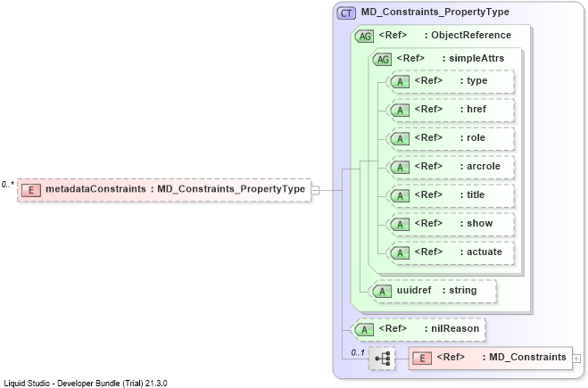Screen dimensions: 588x388
Task: Select the A icon of the arcrole attribute
Action: (400, 167)
